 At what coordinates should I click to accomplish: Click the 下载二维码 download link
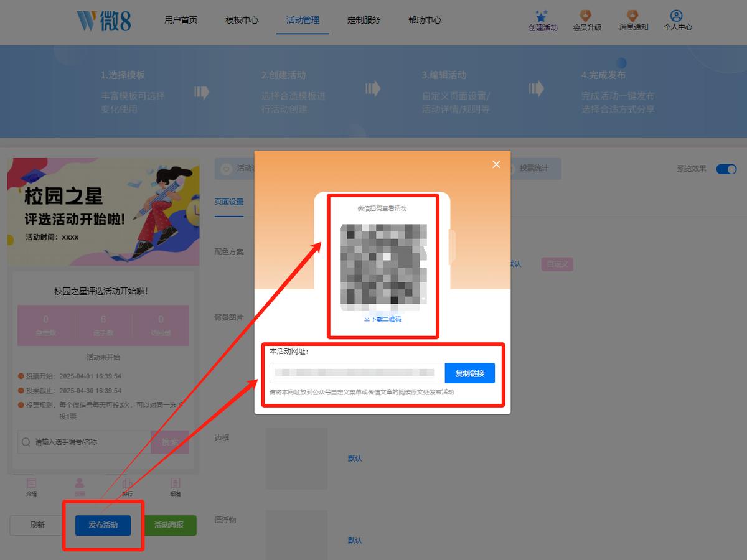[383, 319]
